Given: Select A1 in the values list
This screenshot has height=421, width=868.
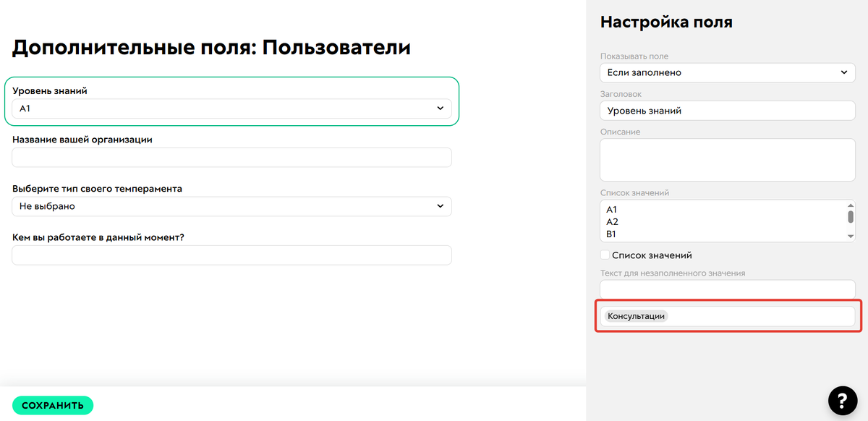Looking at the screenshot, I should click(611, 211).
